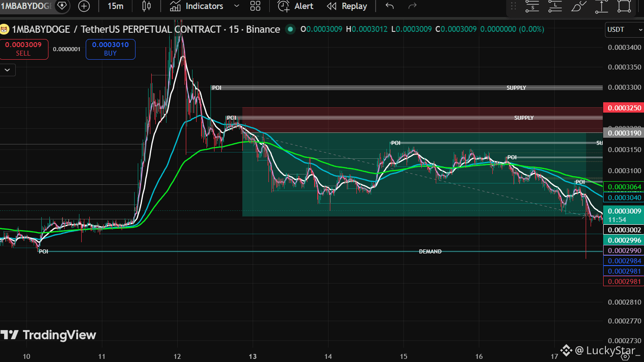Open the Indicators dialog
The width and height of the screenshot is (644, 362).
point(197,6)
